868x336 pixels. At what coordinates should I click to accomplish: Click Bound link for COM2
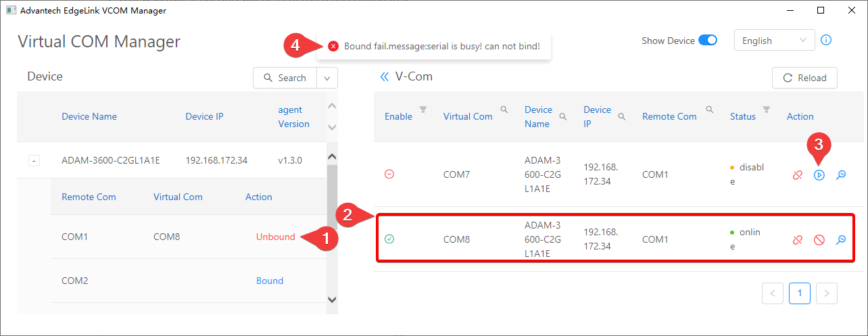coord(270,281)
